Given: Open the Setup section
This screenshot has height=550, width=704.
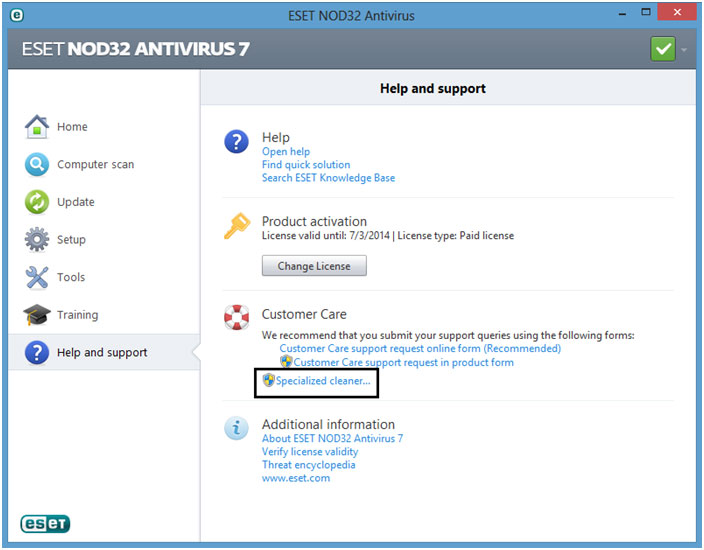Looking at the screenshot, I should [x=71, y=240].
